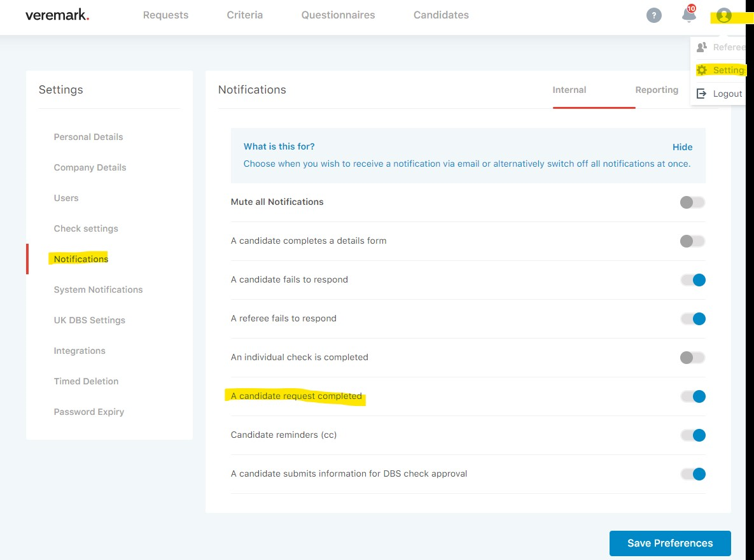
Task: Disable the 'A referee fails to respond' switch
Action: pyautogui.click(x=692, y=318)
